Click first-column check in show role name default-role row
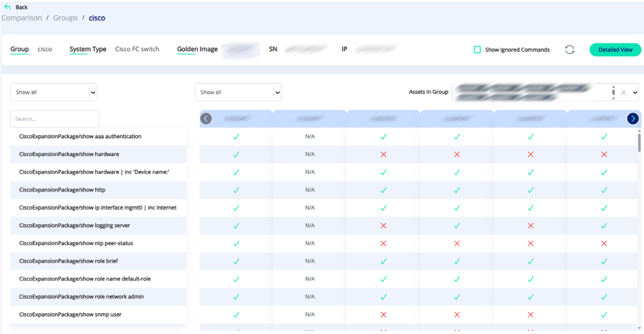The image size is (644, 334). coord(236,279)
